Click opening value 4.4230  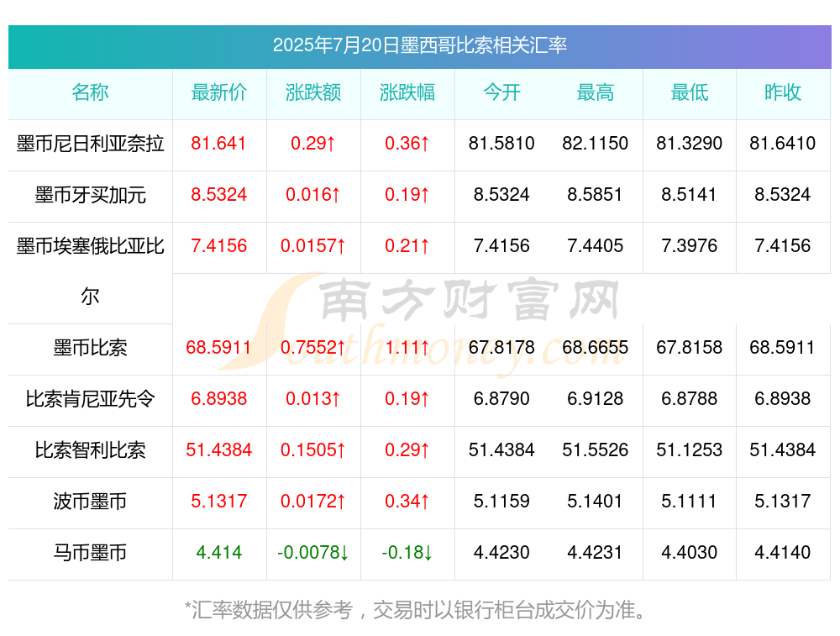pos(501,553)
